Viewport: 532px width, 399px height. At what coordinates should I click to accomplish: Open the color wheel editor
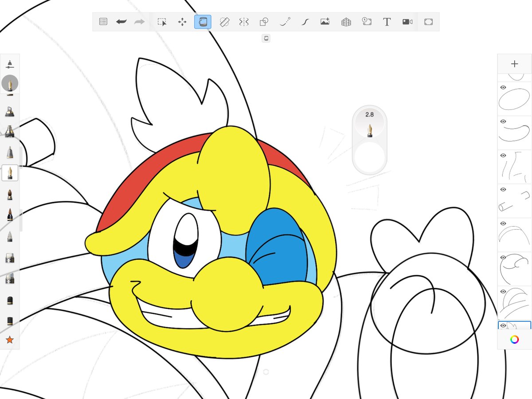(x=514, y=340)
